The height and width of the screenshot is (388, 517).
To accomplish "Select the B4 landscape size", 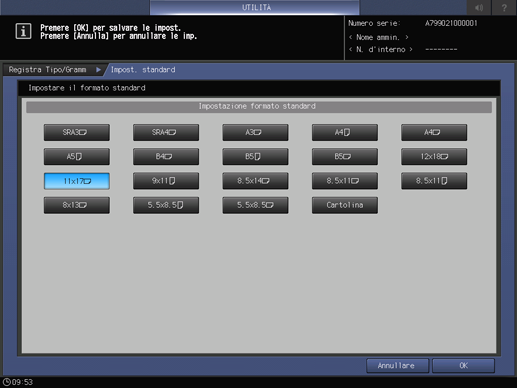I will pos(166,157).
